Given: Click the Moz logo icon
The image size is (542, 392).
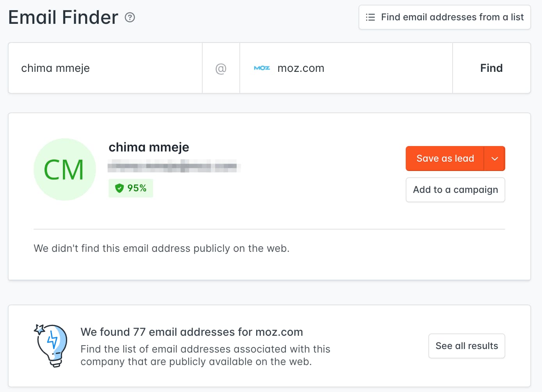Looking at the screenshot, I should [x=262, y=68].
